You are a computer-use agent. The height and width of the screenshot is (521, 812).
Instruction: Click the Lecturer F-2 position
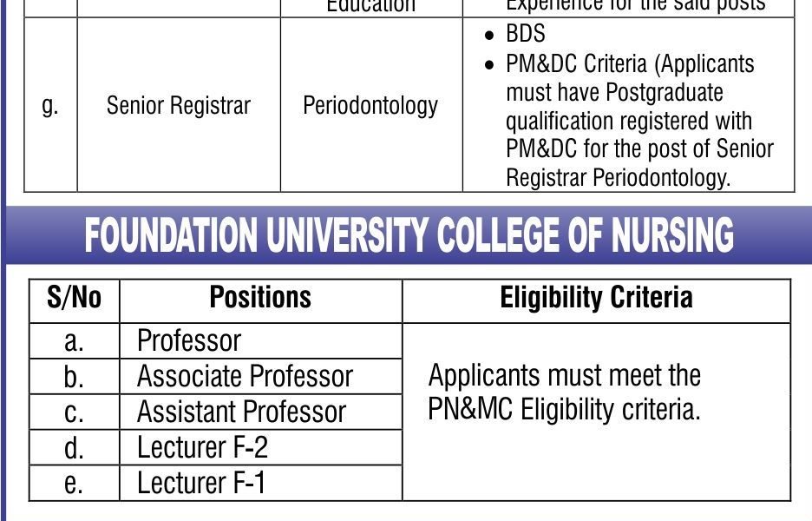[202, 447]
